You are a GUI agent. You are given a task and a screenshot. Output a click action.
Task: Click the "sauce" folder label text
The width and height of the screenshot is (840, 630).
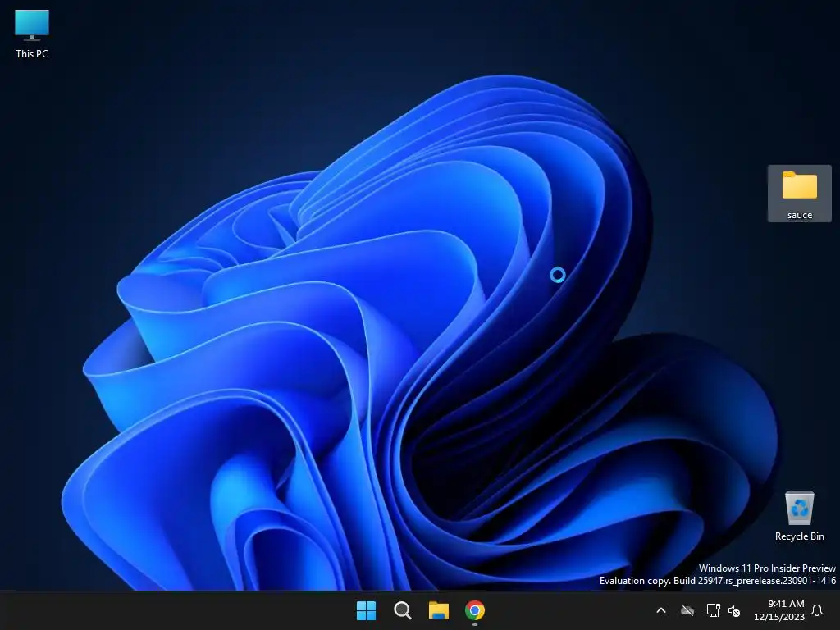(799, 215)
